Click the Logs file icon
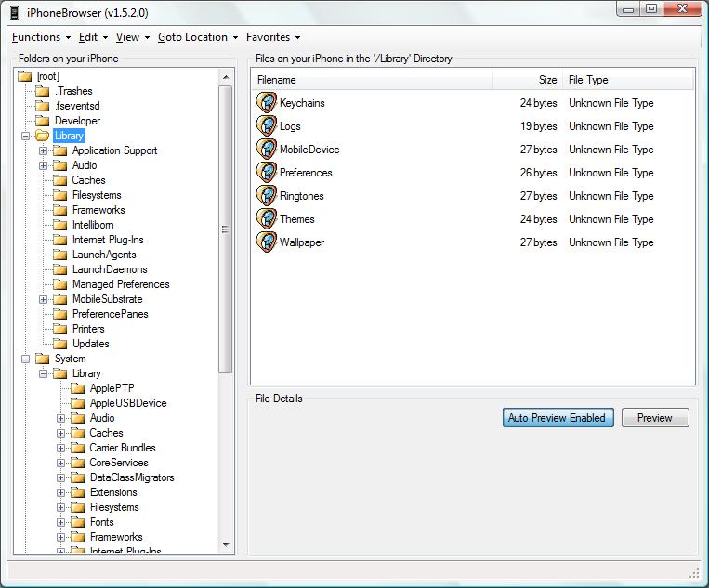 267,126
